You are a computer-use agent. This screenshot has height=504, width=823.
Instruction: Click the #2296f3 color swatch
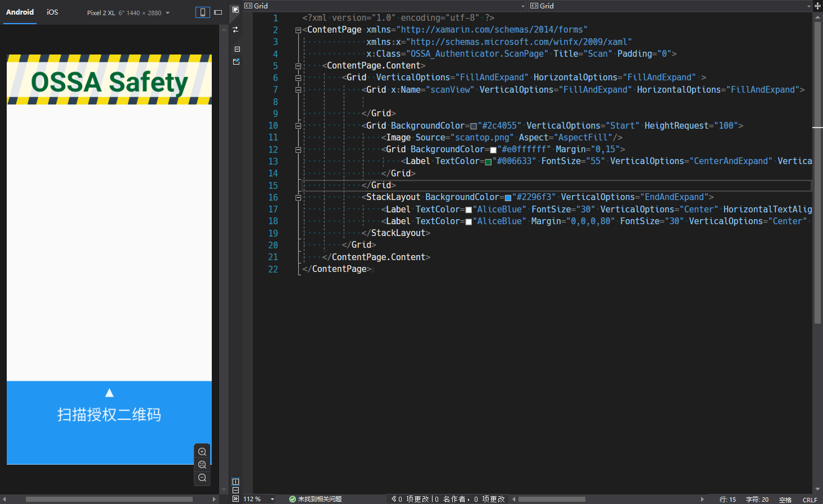click(x=508, y=198)
